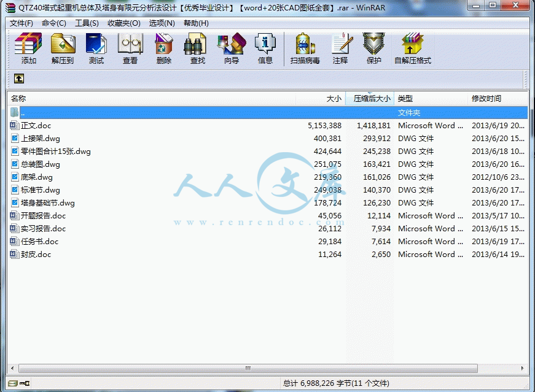Sort by 类型 column header
Viewport: 535px width, 392px height.
click(x=431, y=99)
